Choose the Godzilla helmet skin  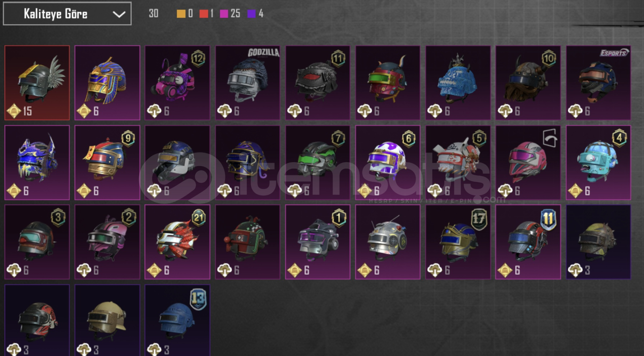[247, 83]
